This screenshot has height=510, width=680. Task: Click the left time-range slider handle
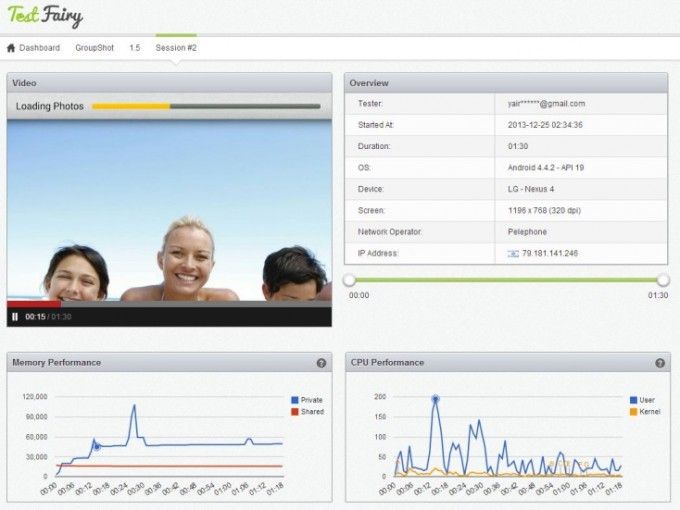(x=349, y=280)
